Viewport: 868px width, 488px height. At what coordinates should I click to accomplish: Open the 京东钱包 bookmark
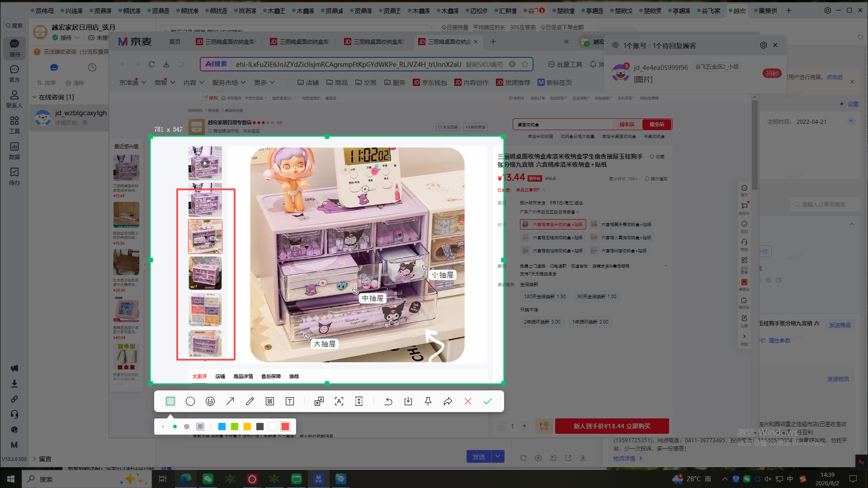pyautogui.click(x=430, y=83)
